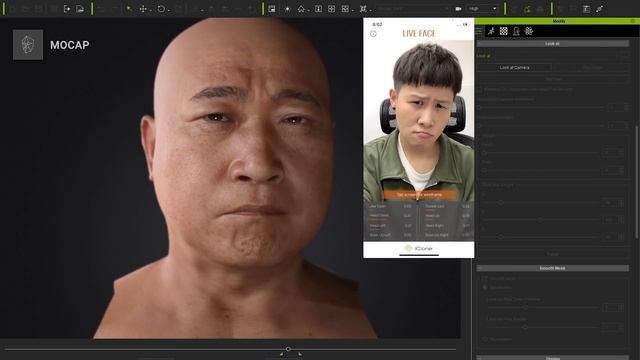
Task: Open the dropdown arrow beside fit-frame icon
Action: click(x=370, y=9)
